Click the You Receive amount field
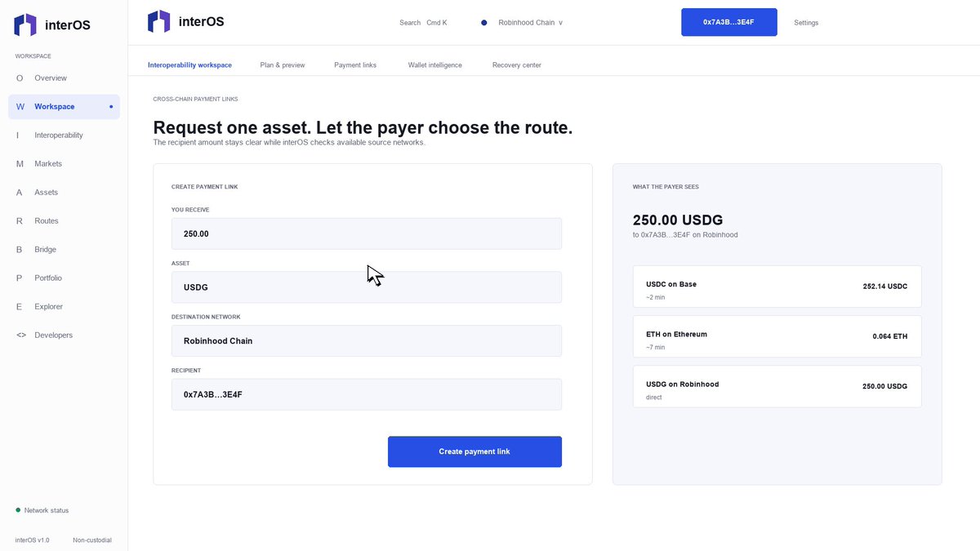980x551 pixels. (367, 233)
